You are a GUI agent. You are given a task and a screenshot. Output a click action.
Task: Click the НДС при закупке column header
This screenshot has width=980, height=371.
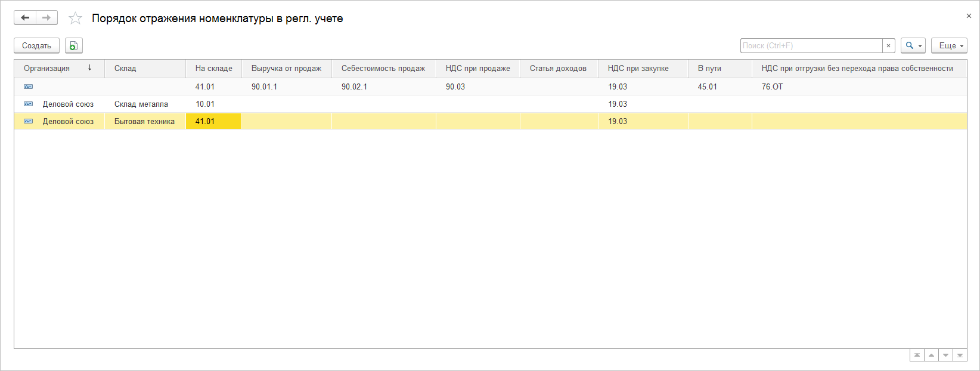point(643,68)
